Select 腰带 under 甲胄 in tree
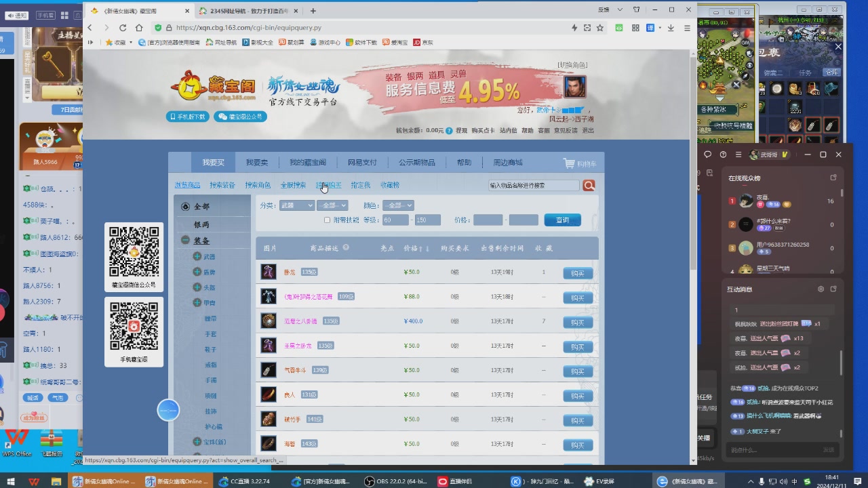Image resolution: width=868 pixels, height=488 pixels. tap(210, 319)
